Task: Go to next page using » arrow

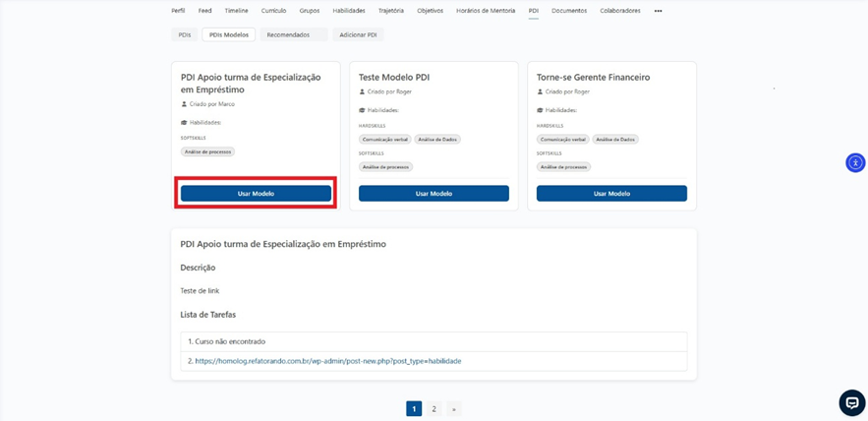Action: 453,408
